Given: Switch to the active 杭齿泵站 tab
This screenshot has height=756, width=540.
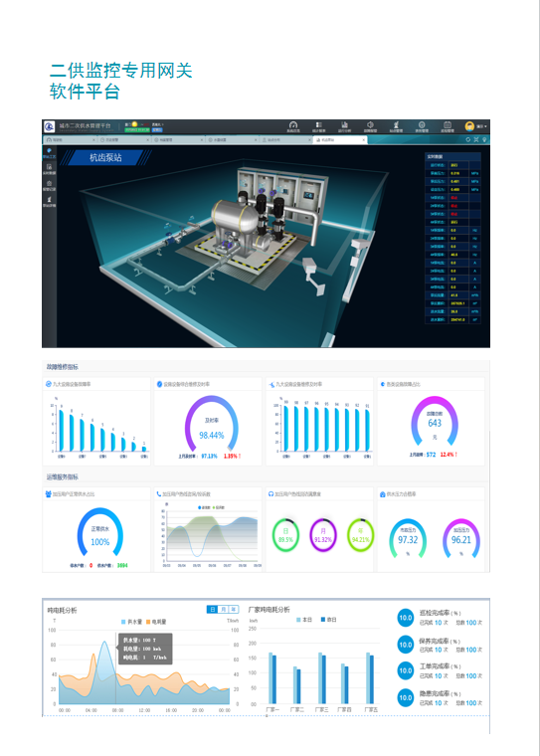Looking at the screenshot, I should coord(340,139).
